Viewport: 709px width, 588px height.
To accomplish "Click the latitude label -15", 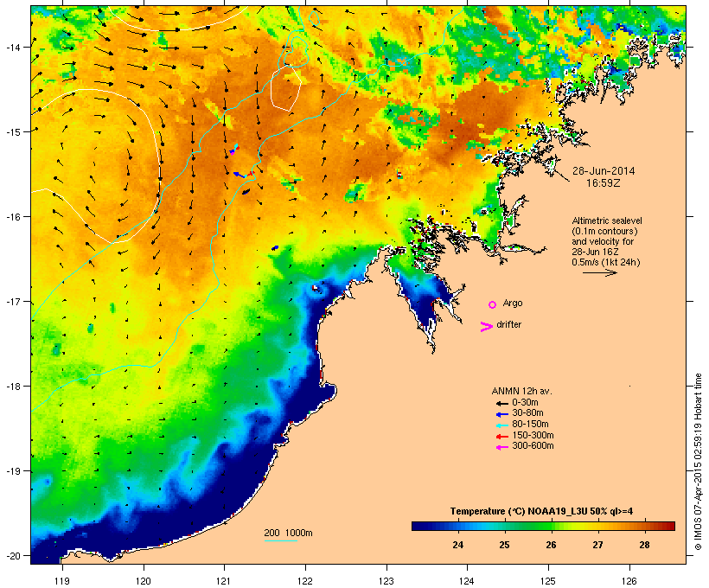I will point(12,132).
